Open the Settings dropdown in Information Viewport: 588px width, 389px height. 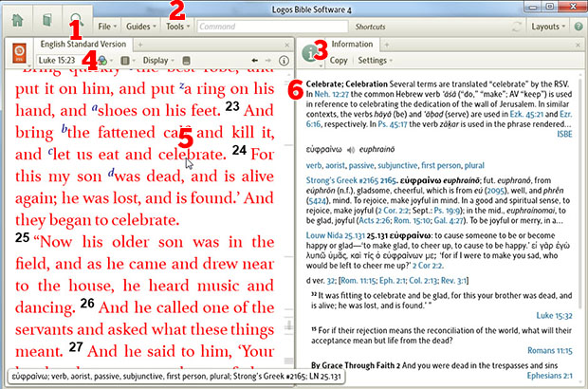point(375,61)
